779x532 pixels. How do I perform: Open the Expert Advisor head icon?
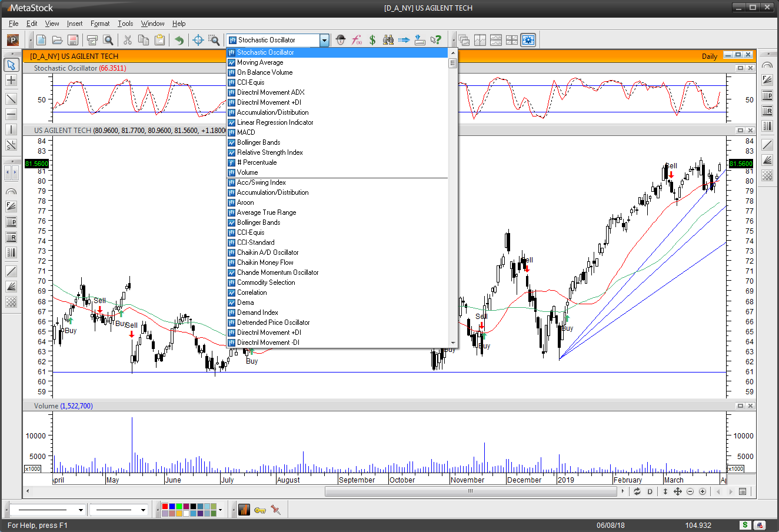[x=341, y=40]
